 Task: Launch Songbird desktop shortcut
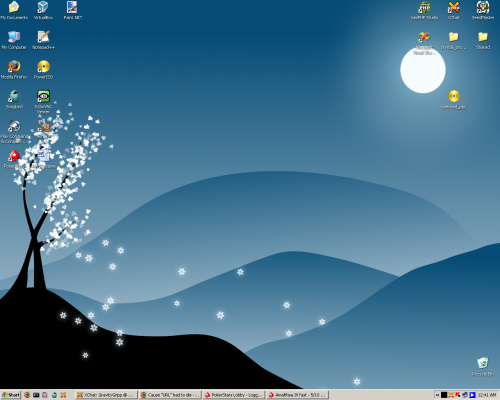coord(14,99)
